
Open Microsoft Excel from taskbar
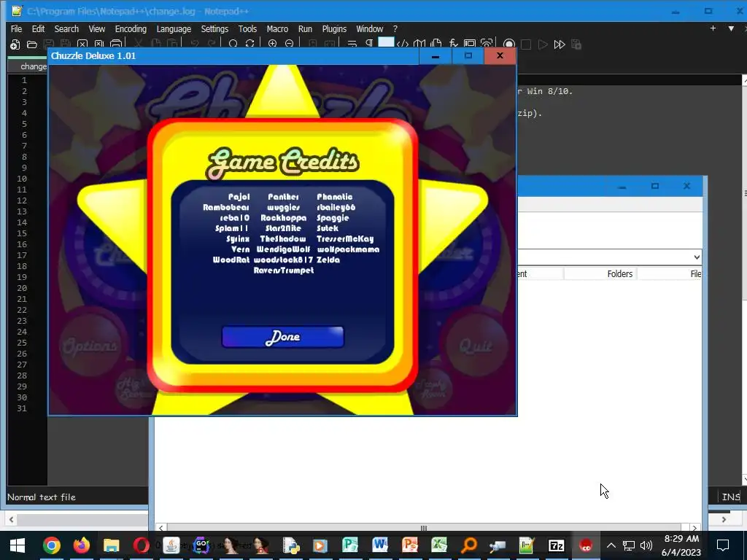point(439,545)
